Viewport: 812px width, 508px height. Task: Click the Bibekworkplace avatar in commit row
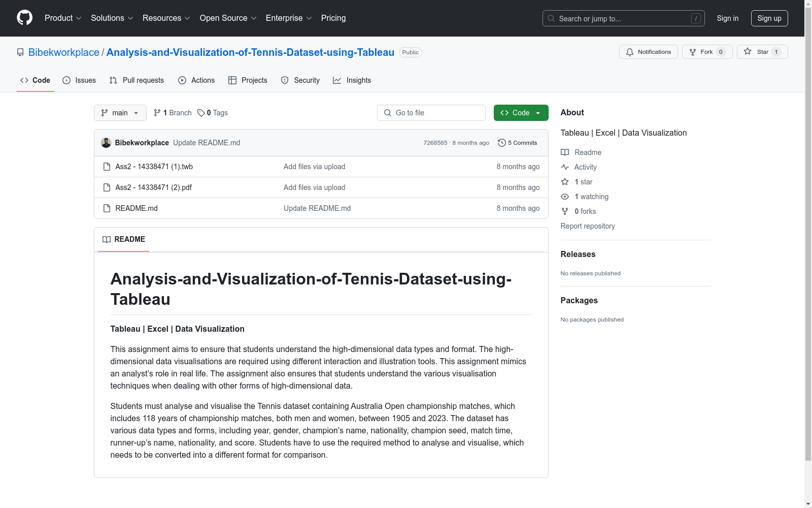pos(106,143)
